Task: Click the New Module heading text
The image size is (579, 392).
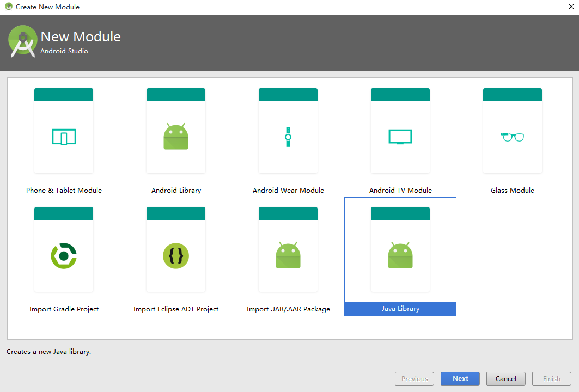Action: (81, 36)
